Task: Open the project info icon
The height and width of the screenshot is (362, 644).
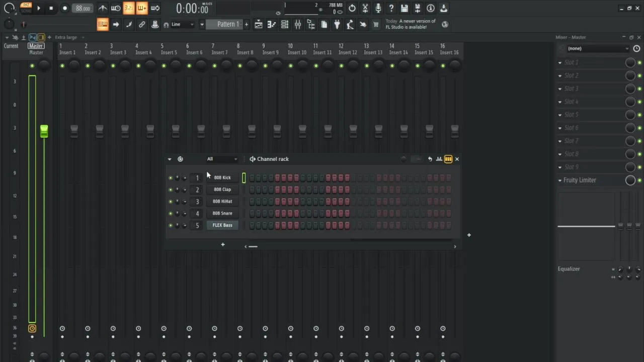Action: pyautogui.click(x=431, y=8)
